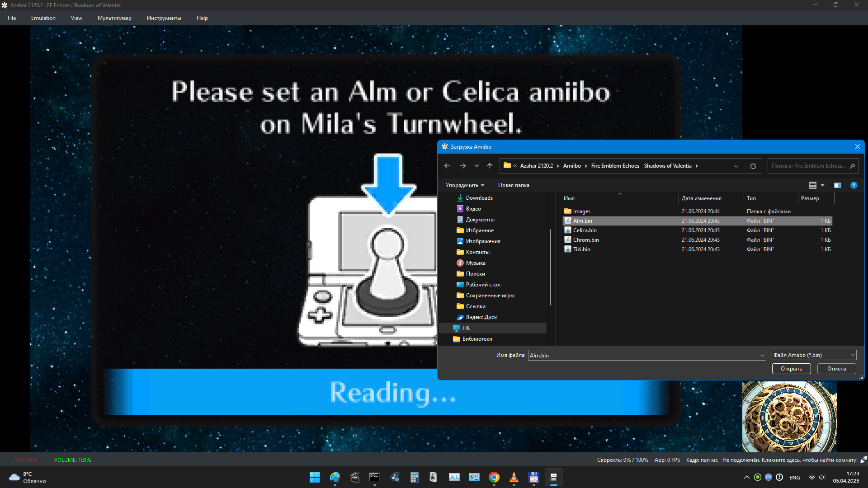Select ПК in the navigation pane

coord(493,328)
